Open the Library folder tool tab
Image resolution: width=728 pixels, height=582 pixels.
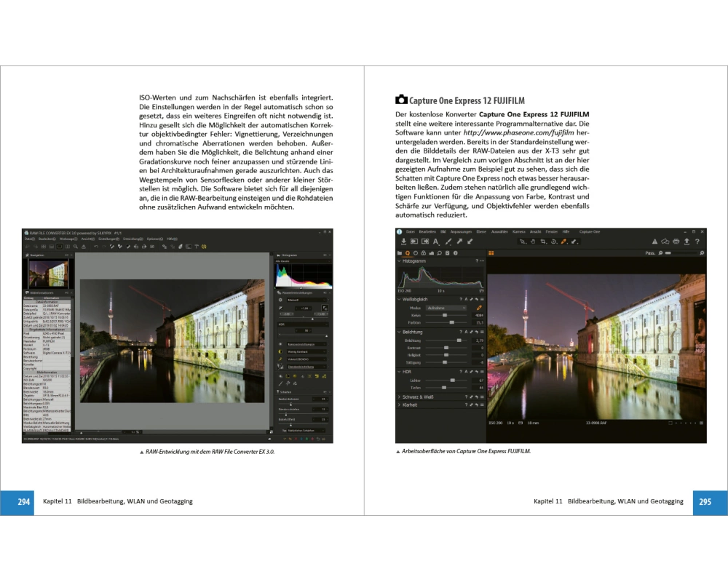click(x=400, y=253)
